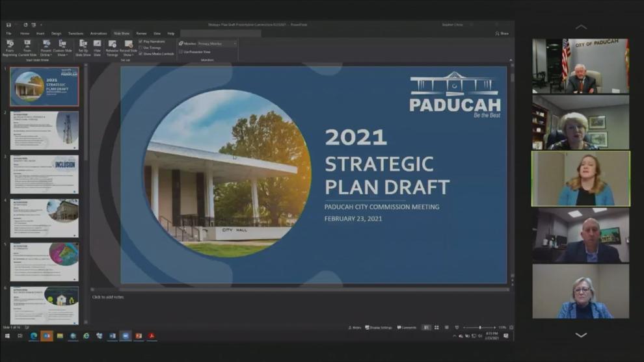Switch to Reading View icon
Viewport: 644px width, 362px height.
point(447,328)
